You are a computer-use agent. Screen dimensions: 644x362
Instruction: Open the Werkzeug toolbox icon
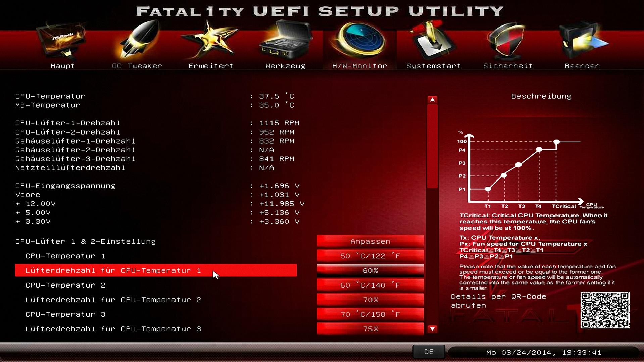point(286,40)
